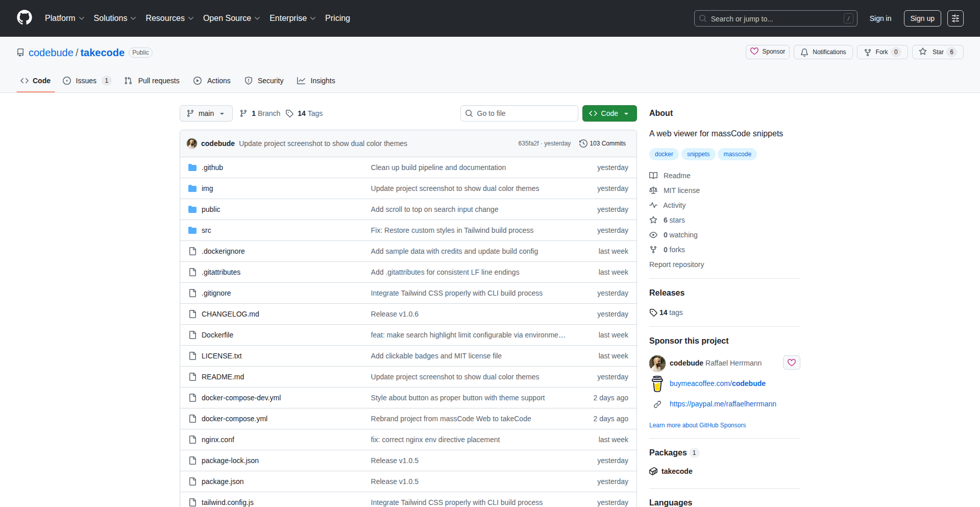This screenshot has height=507, width=980.
Task: Click the tag icon next to 14 Tags
Action: (289, 113)
